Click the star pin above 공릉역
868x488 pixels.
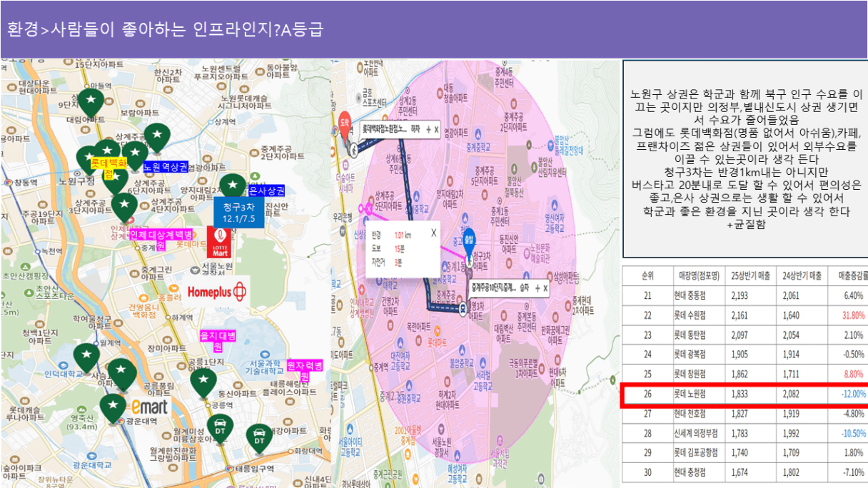click(x=203, y=382)
